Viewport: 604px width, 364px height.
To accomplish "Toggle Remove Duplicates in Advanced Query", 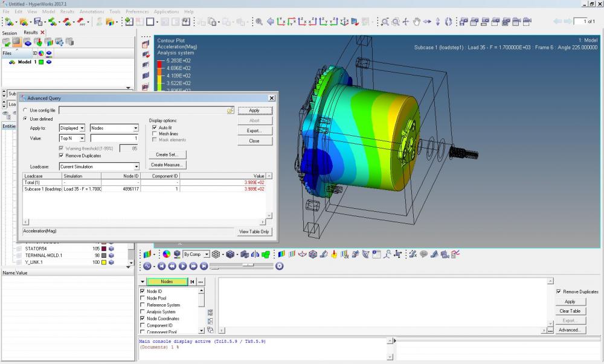I will (x=61, y=156).
